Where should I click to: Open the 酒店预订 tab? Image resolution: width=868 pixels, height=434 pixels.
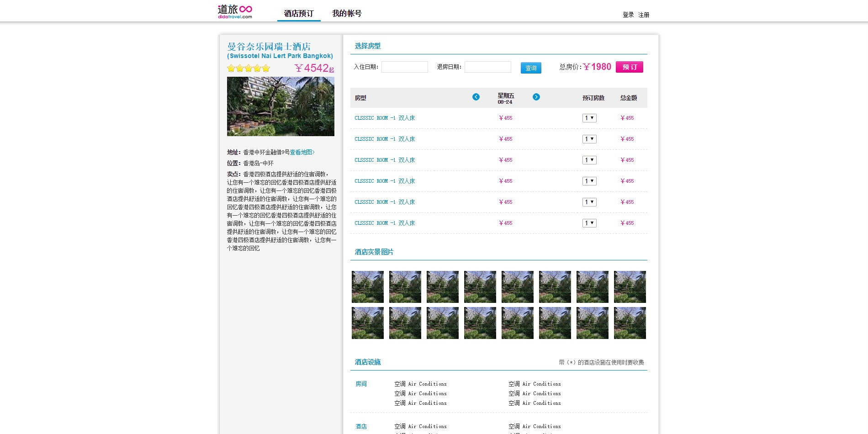coord(299,13)
